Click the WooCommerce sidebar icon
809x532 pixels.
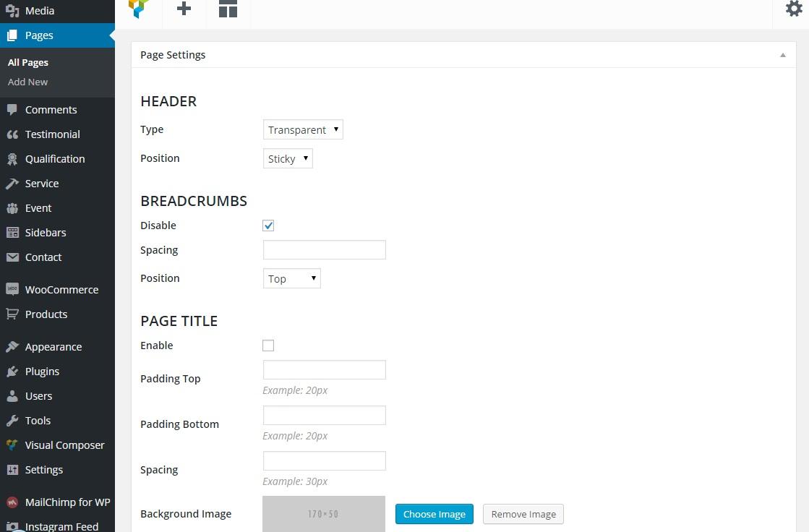[12, 289]
